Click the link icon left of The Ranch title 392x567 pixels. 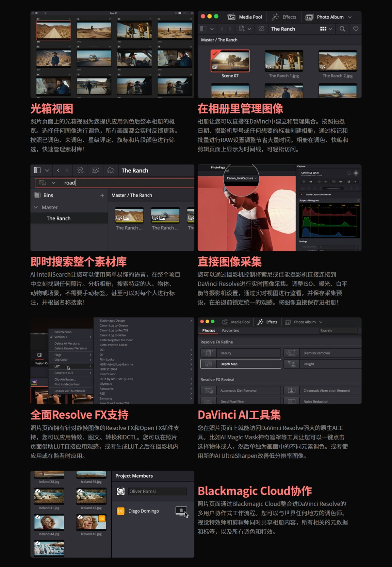coord(261,29)
